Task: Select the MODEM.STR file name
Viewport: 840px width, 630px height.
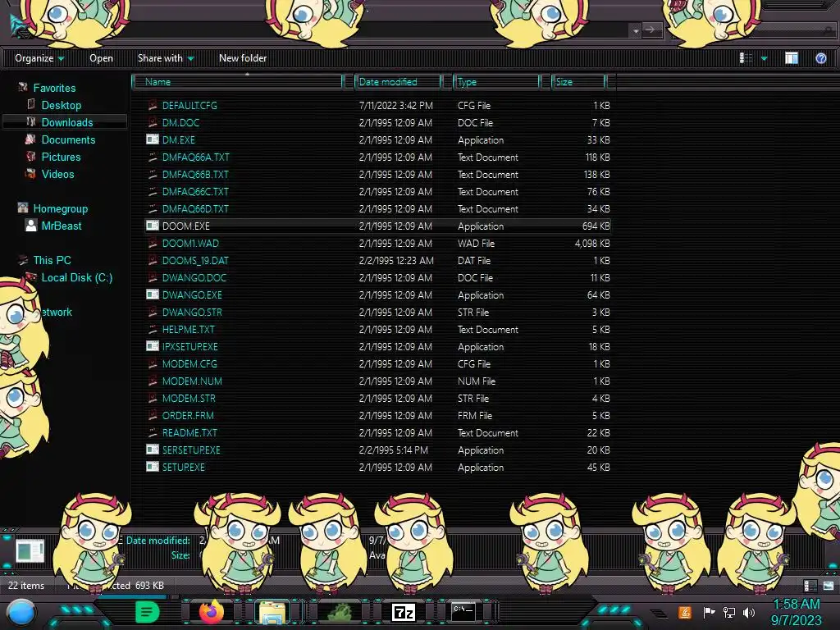Action: (189, 398)
